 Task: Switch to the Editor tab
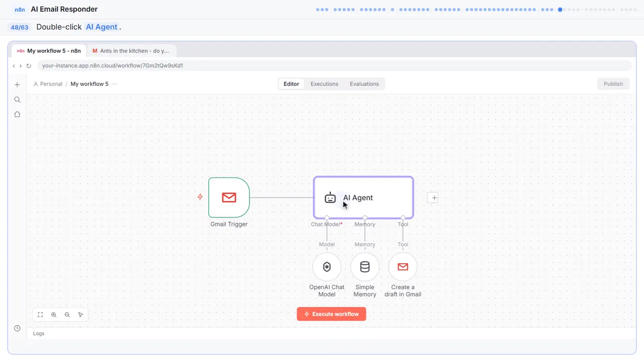(291, 84)
